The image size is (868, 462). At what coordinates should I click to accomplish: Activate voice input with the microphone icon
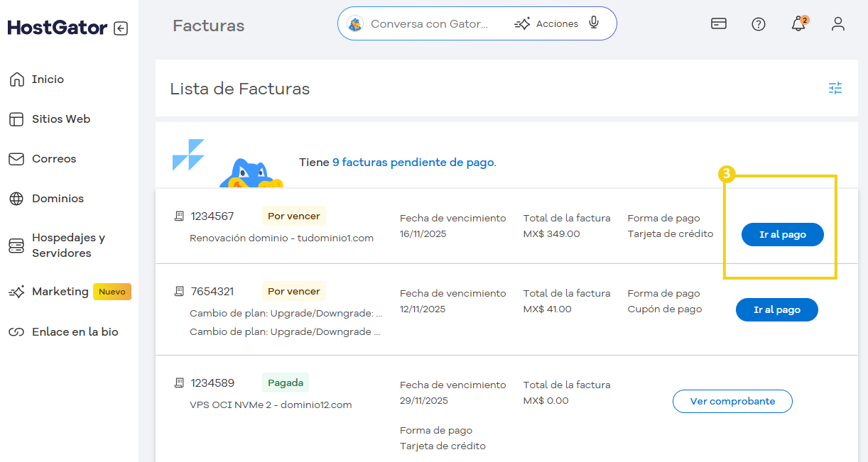594,23
